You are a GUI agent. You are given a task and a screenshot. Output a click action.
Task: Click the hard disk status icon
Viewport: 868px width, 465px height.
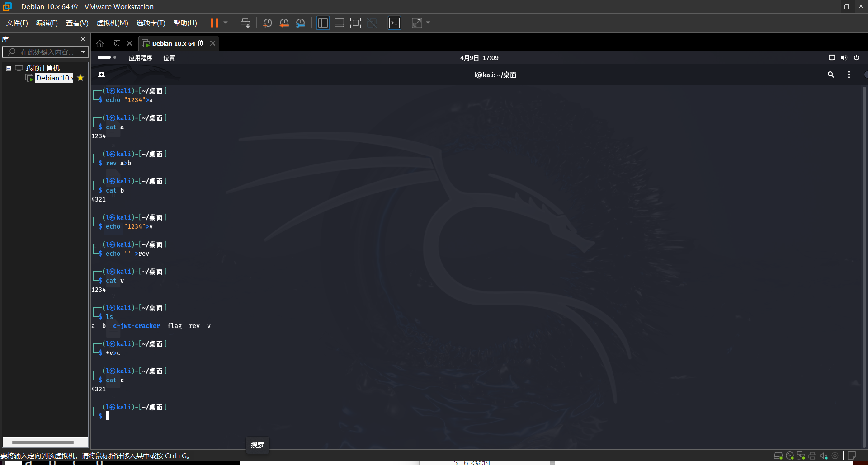coord(778,456)
